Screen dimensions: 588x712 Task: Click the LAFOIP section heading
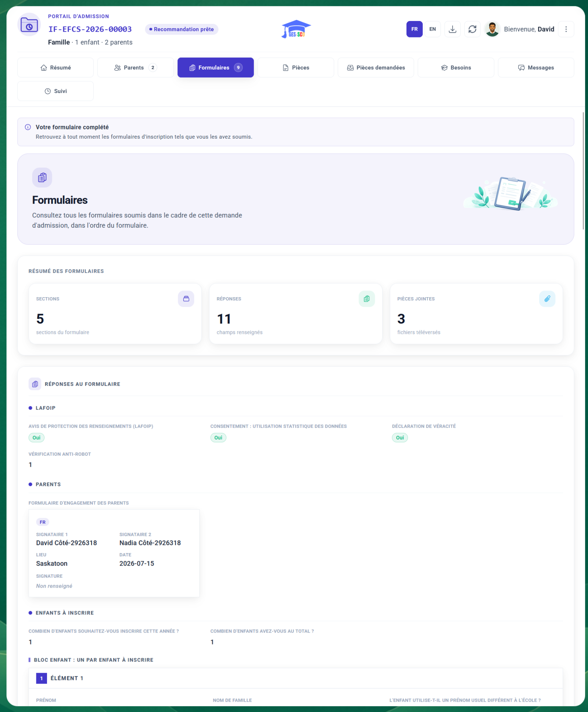(46, 408)
